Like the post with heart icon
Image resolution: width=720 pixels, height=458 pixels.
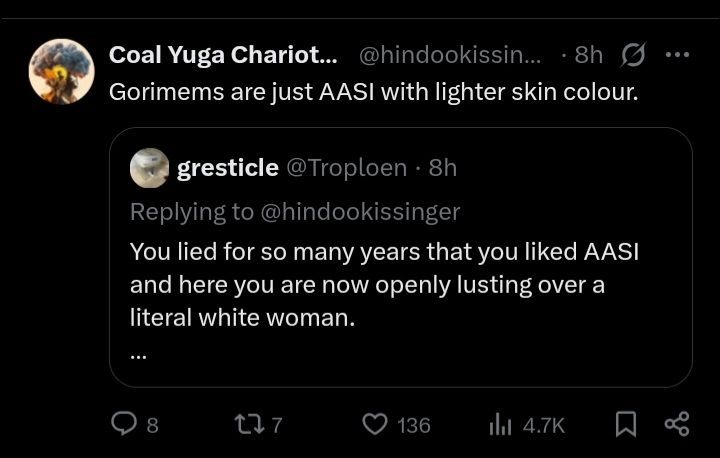tap(374, 425)
